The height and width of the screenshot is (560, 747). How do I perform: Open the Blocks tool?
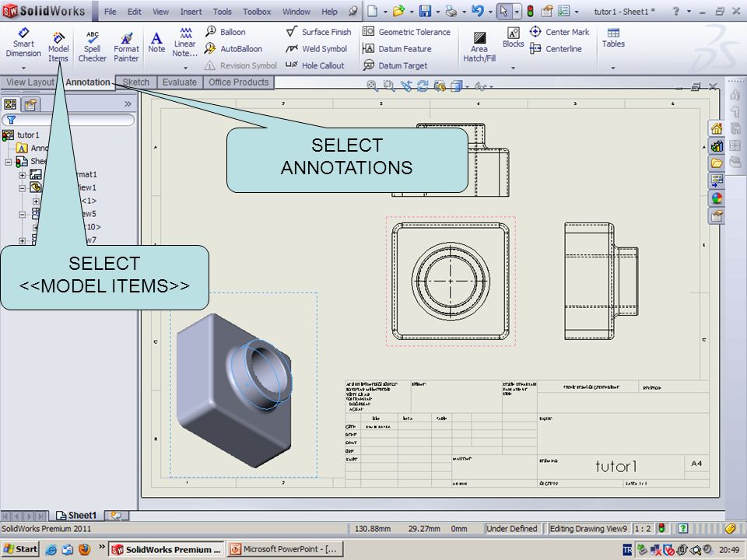pos(513,37)
